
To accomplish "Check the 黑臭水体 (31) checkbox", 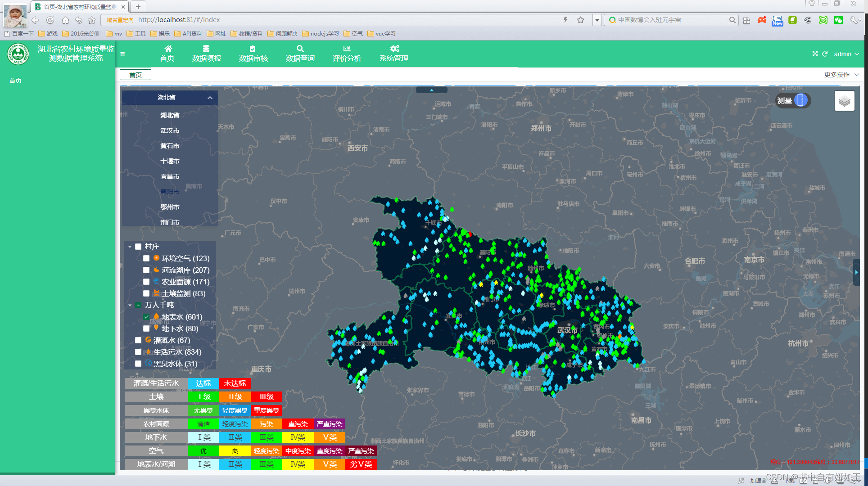I will point(138,364).
